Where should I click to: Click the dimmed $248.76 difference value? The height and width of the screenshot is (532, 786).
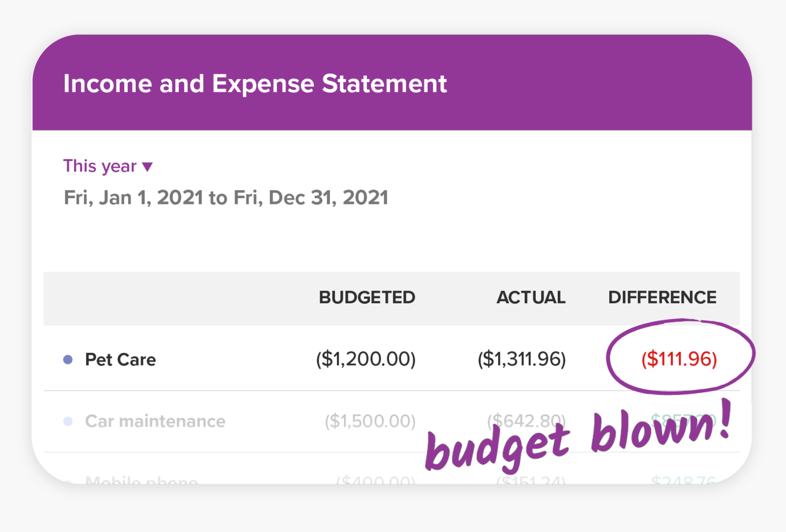(684, 482)
